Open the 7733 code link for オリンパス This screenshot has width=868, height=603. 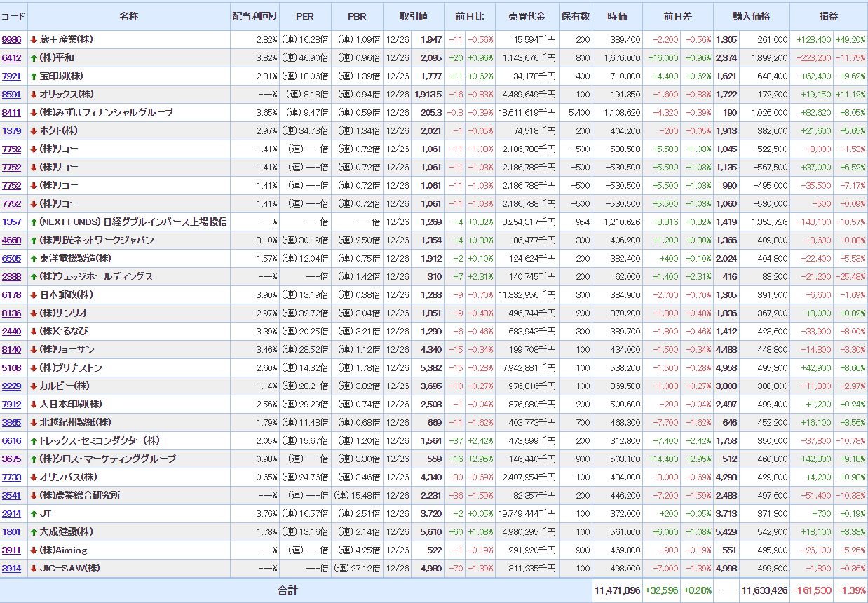(11, 477)
